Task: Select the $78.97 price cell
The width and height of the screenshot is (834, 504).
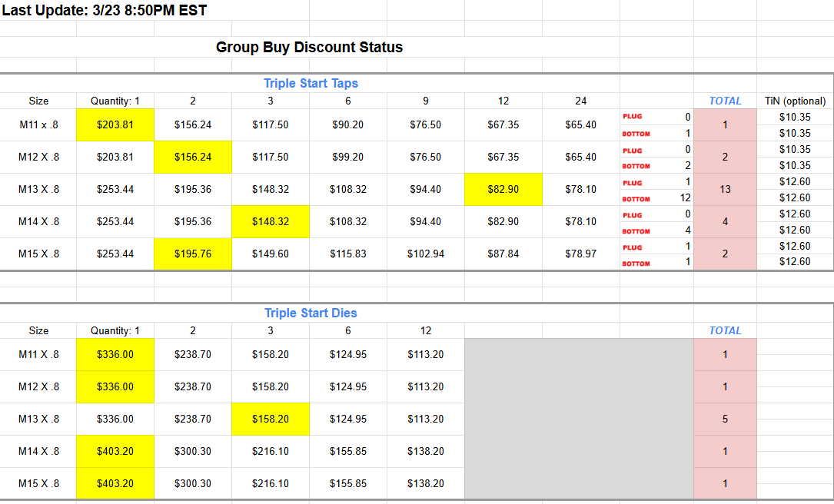Action: tap(580, 254)
